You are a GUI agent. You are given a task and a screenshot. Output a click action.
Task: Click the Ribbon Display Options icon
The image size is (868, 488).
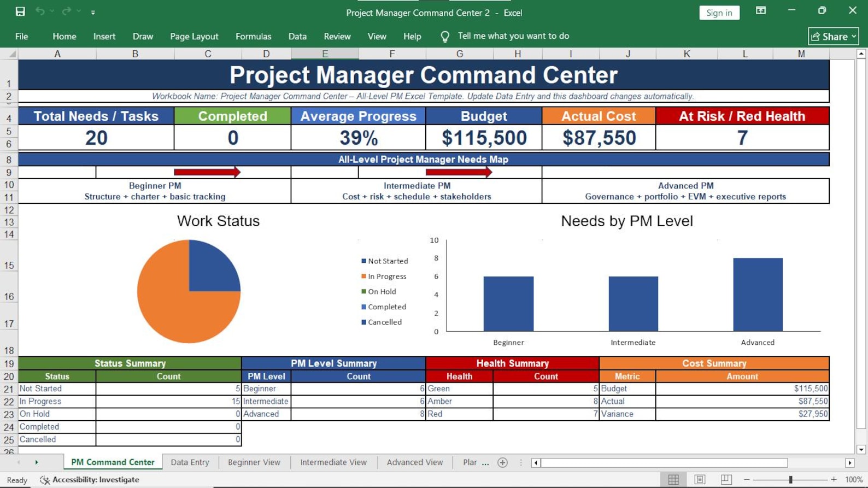pos(761,11)
